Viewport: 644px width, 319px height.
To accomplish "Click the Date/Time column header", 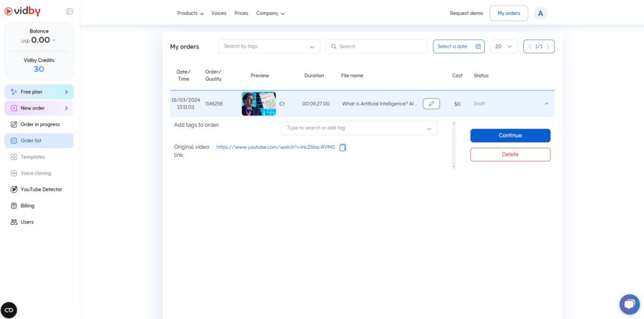I will (x=184, y=75).
